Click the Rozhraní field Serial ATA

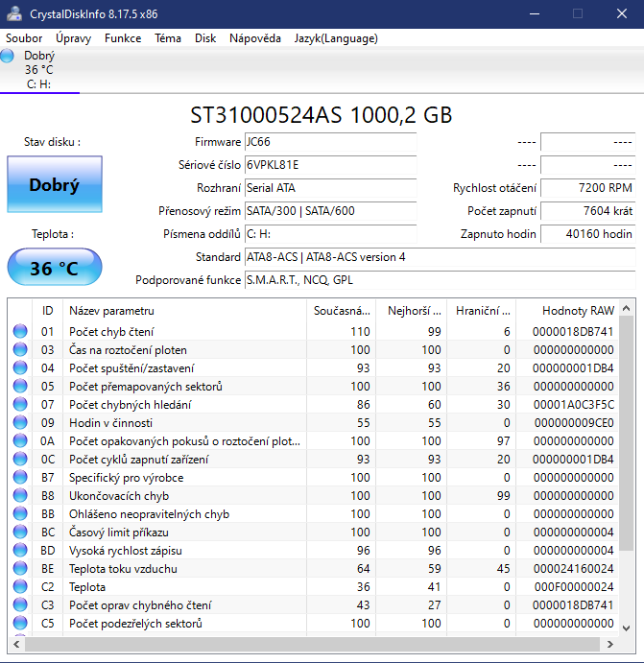pyautogui.click(x=331, y=188)
